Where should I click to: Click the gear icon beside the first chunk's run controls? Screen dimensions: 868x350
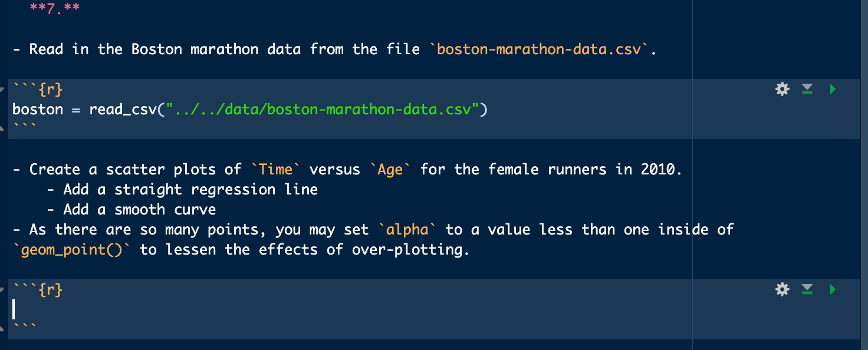pyautogui.click(x=782, y=89)
